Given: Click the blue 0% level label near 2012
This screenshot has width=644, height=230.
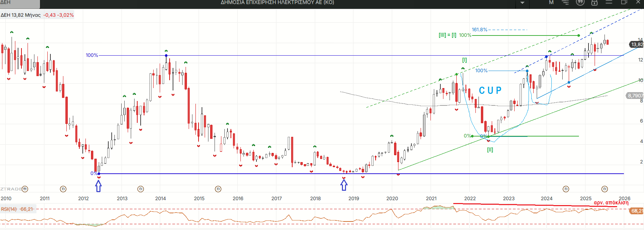Looking at the screenshot, I should [94, 173].
